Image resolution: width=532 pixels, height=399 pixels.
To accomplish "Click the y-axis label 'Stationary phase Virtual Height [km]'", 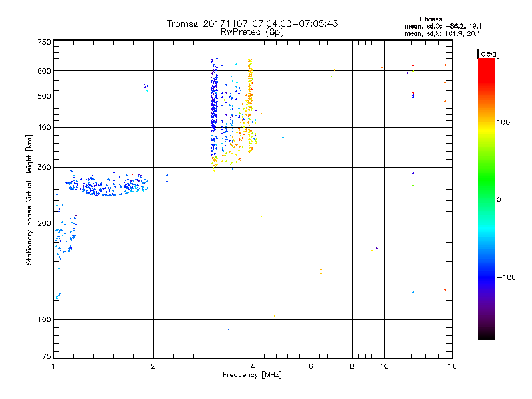I will click(x=29, y=199).
